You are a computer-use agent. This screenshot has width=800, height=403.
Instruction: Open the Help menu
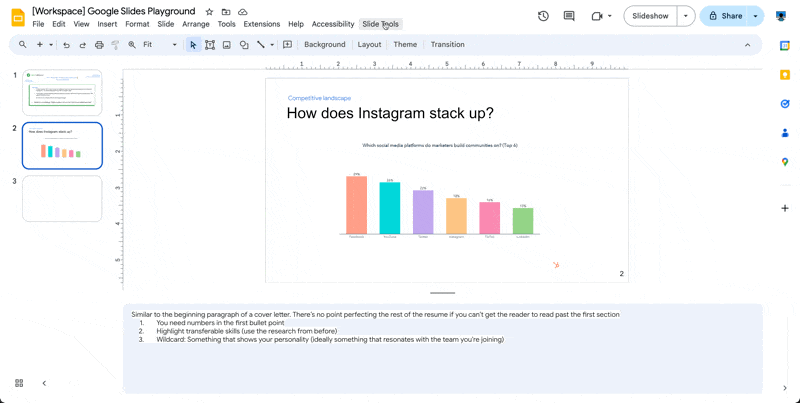296,24
